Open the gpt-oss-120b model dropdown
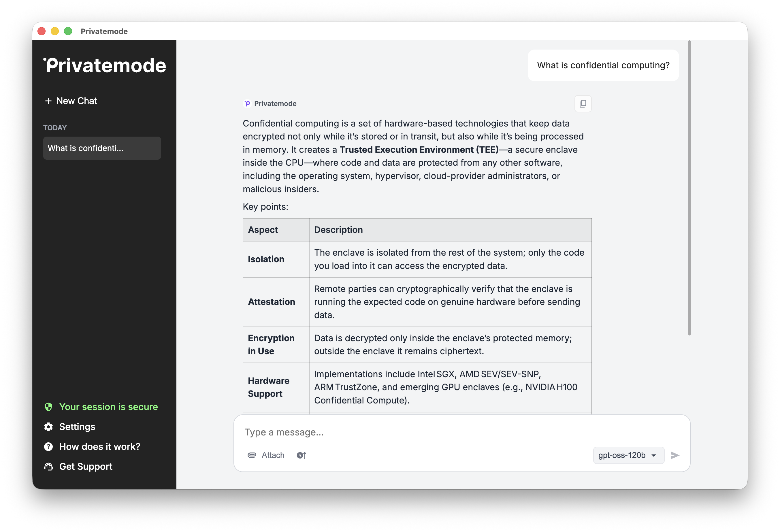The width and height of the screenshot is (780, 532). click(628, 455)
